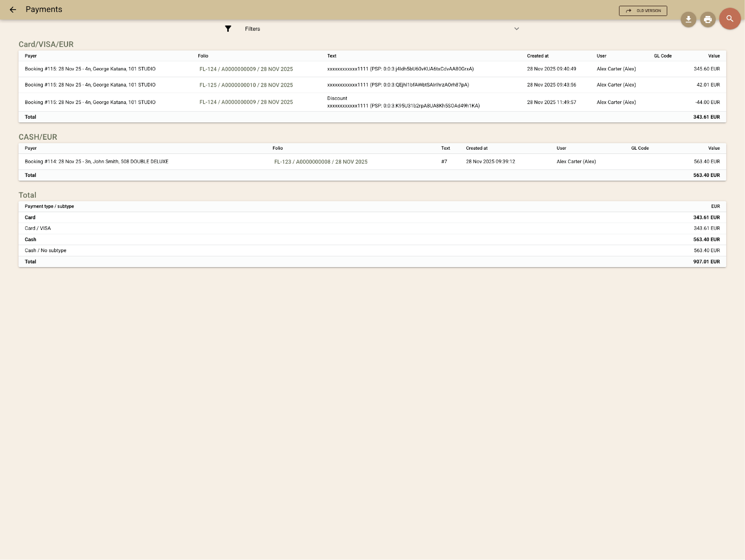Open folio FL-125 / A0000000010 link

point(246,85)
